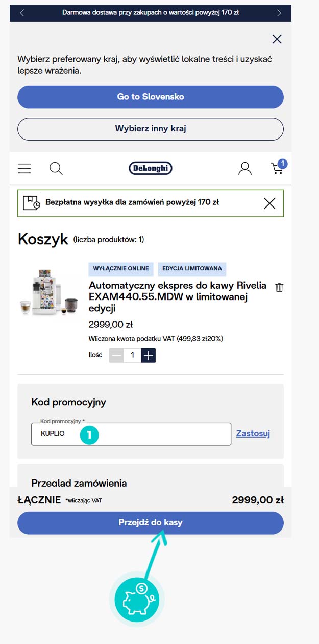
Task: Increase product quantity by one
Action: 149,355
